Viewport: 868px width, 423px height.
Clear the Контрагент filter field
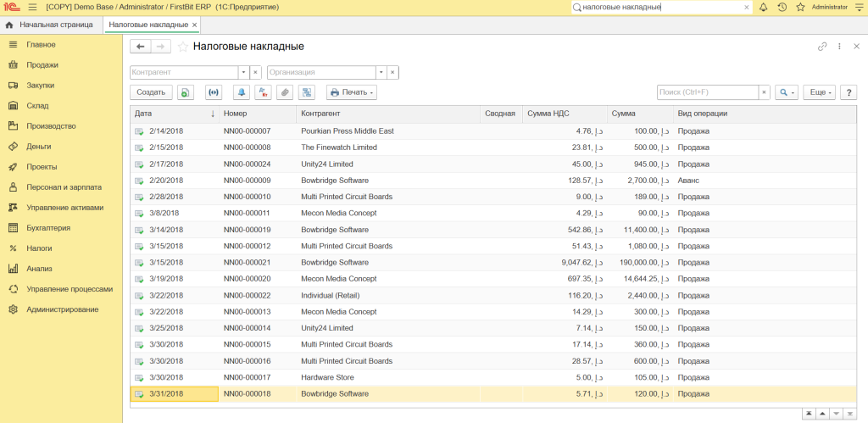point(255,73)
